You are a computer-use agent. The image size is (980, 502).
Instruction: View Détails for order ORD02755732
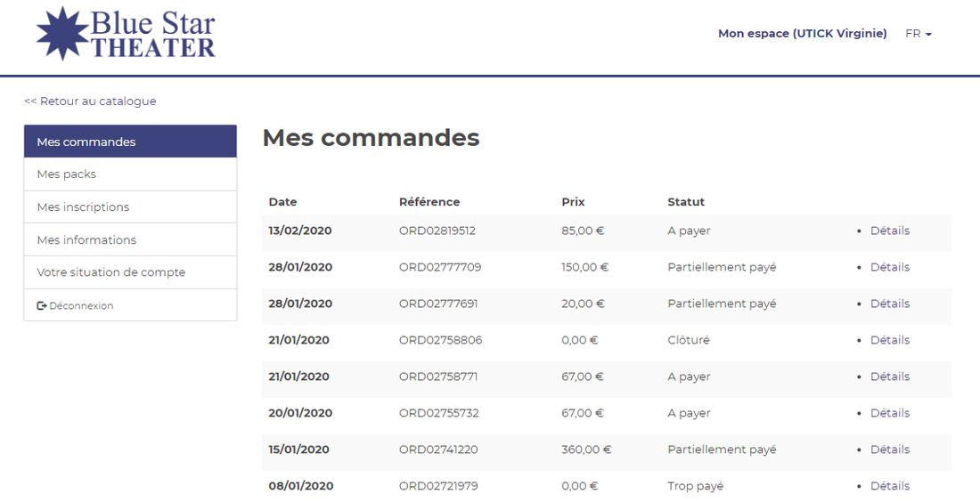(889, 413)
